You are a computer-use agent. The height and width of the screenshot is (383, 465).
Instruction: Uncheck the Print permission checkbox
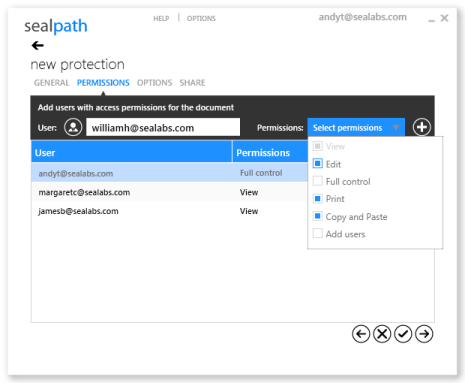click(318, 199)
